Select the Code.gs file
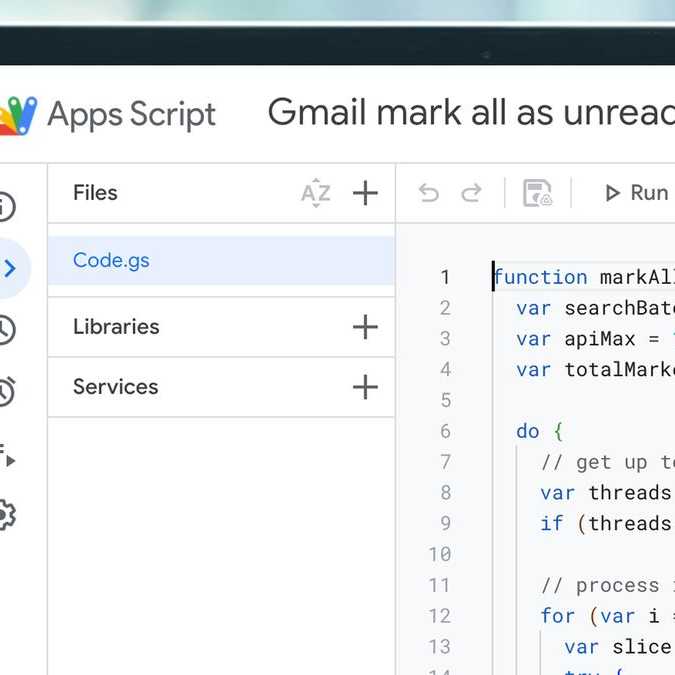675x675 pixels. [x=111, y=260]
